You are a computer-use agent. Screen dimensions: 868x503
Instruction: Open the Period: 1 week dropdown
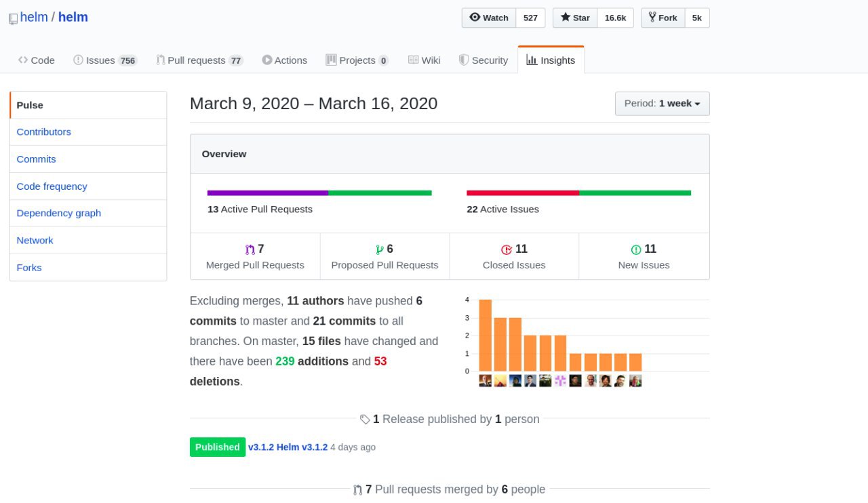(663, 104)
